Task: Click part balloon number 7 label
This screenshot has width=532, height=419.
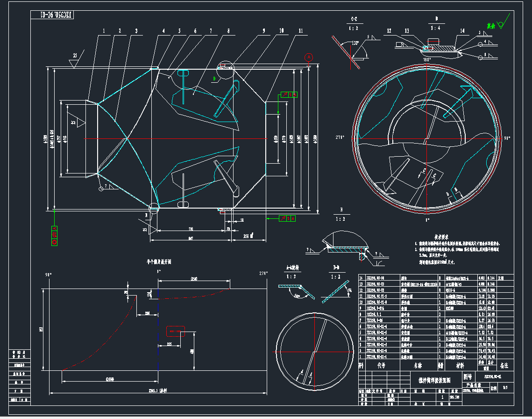Action: [211, 31]
